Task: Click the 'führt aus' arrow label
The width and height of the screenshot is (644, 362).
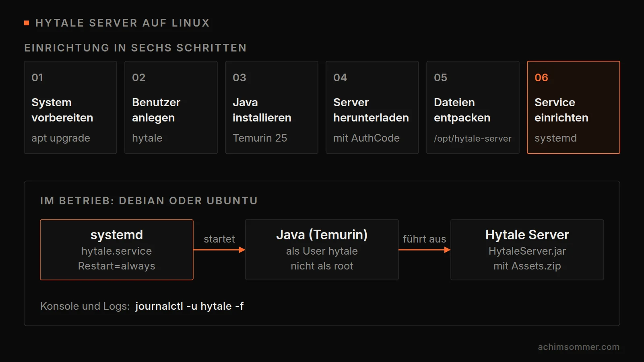Action: 424,239
